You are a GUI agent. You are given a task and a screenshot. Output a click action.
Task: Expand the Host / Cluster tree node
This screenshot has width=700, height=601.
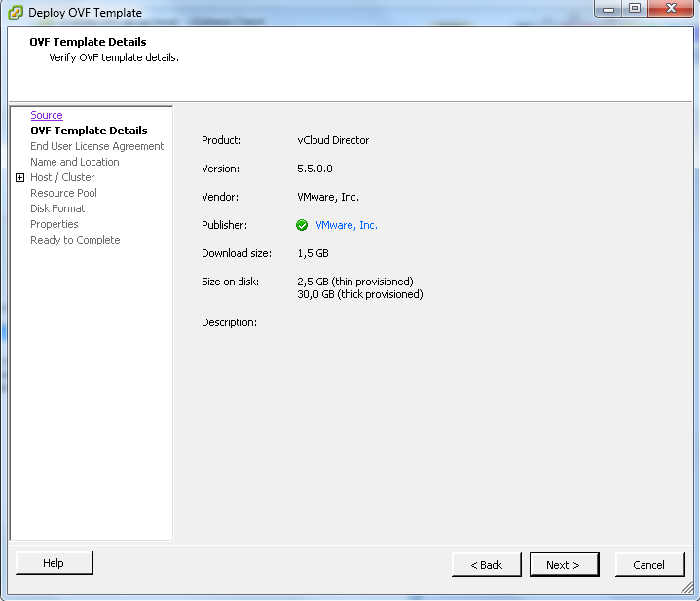point(19,177)
